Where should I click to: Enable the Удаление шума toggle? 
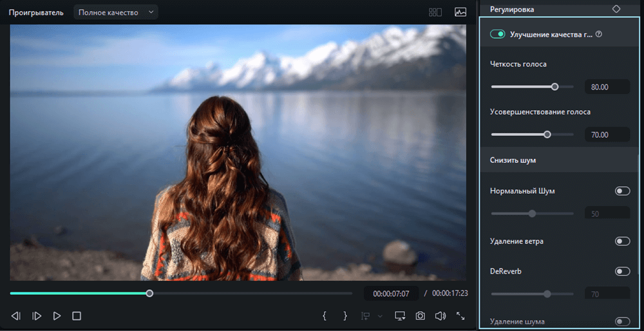[622, 321]
